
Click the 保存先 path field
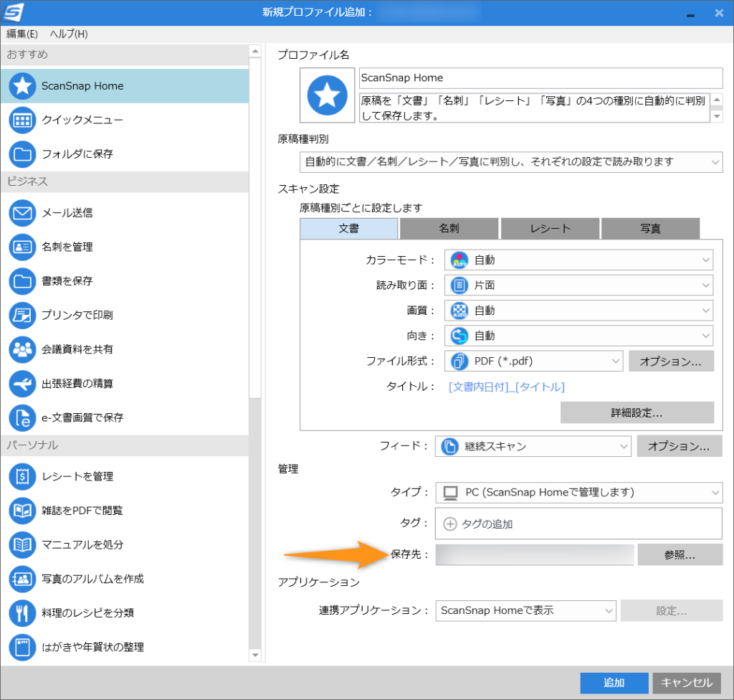[535, 555]
